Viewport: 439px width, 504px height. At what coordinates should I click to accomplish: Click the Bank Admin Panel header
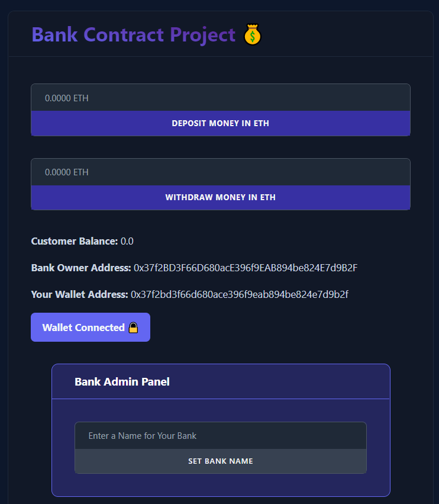[x=122, y=381]
